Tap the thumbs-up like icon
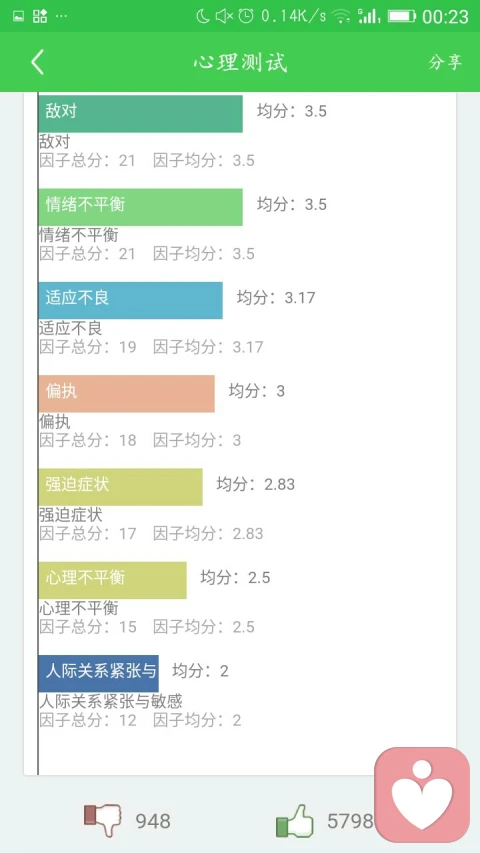 pyautogui.click(x=295, y=820)
